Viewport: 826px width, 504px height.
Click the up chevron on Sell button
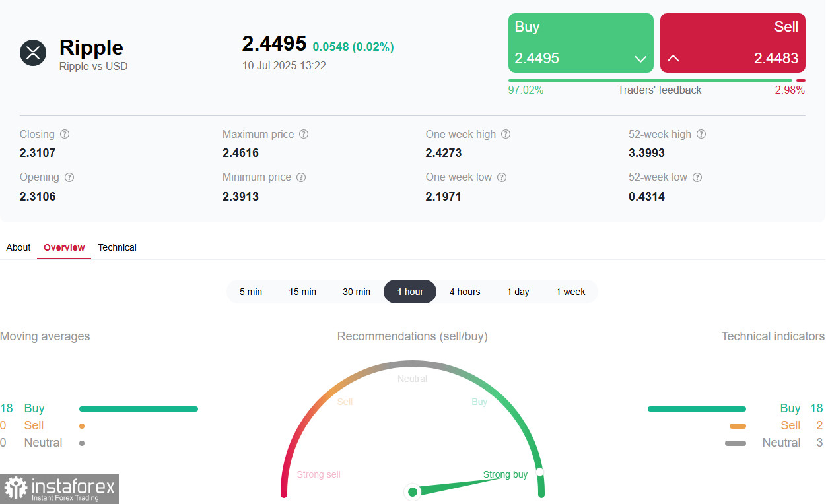(673, 58)
